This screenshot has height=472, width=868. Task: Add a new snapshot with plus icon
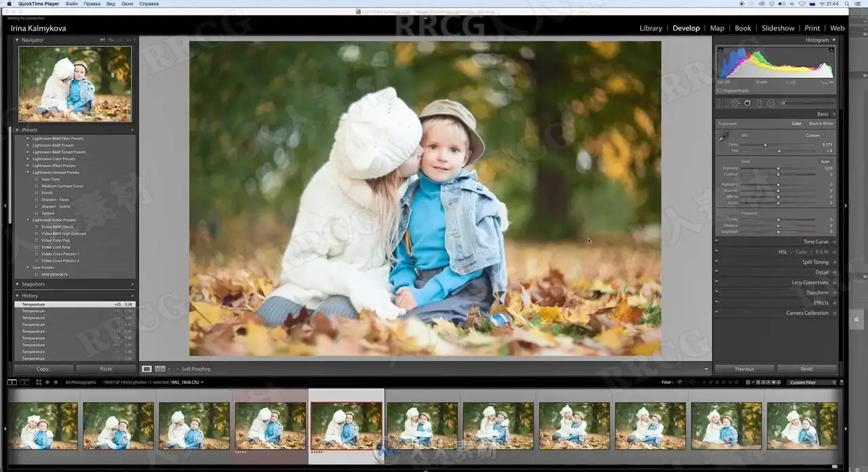(132, 284)
